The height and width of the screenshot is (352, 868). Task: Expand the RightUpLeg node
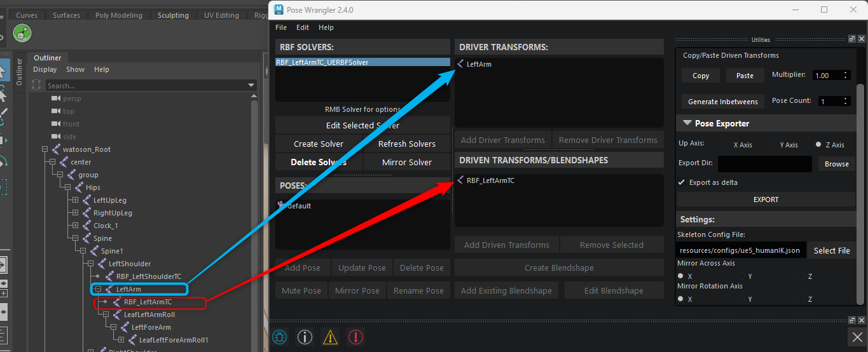(75, 213)
